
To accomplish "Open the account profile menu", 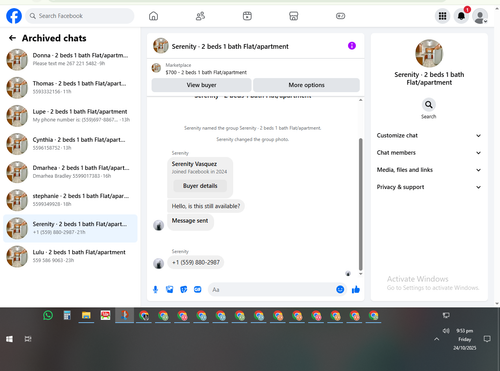I will 480,16.
